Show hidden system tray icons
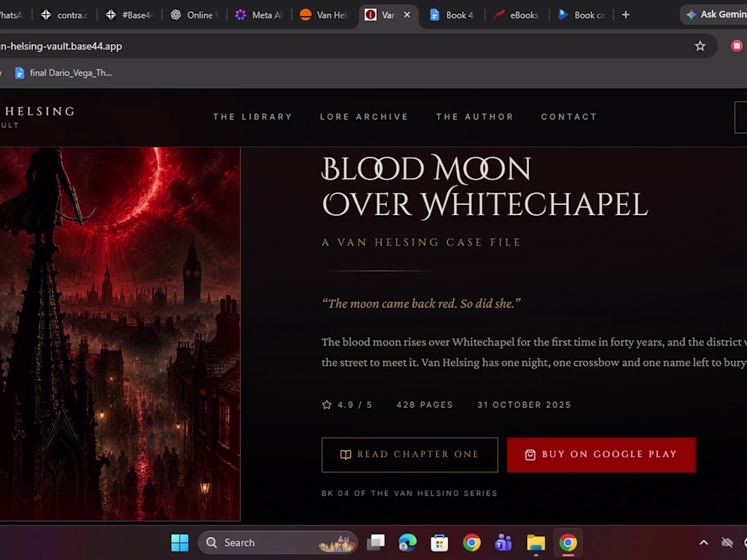This screenshot has width=747, height=560. [704, 542]
